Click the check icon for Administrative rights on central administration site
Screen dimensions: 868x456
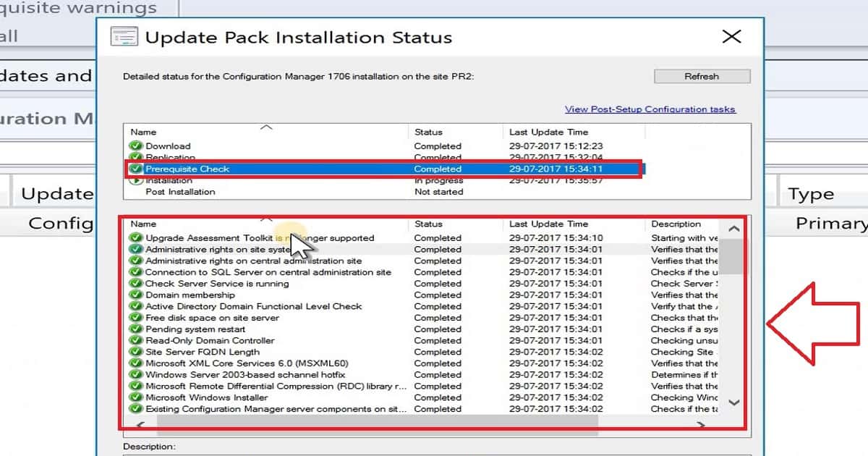tap(136, 261)
